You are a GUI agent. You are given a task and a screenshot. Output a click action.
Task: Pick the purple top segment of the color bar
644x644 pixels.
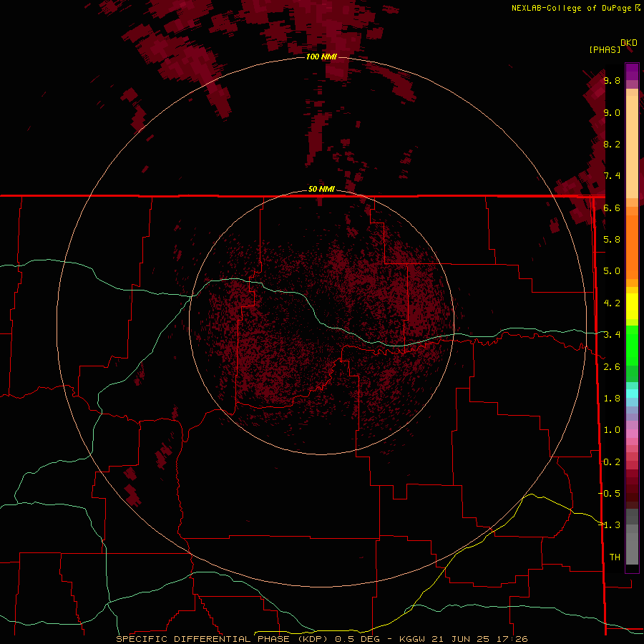(632, 72)
